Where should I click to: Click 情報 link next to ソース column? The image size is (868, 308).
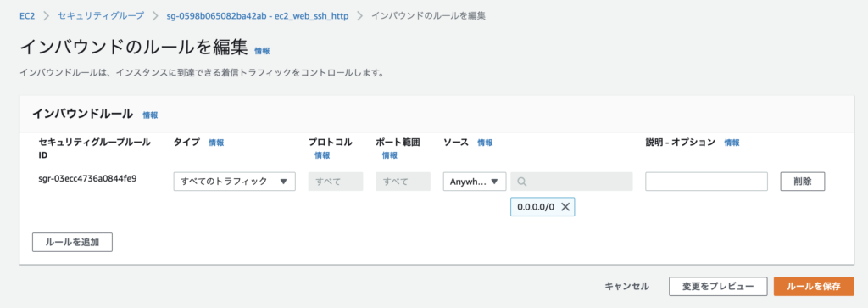[485, 143]
